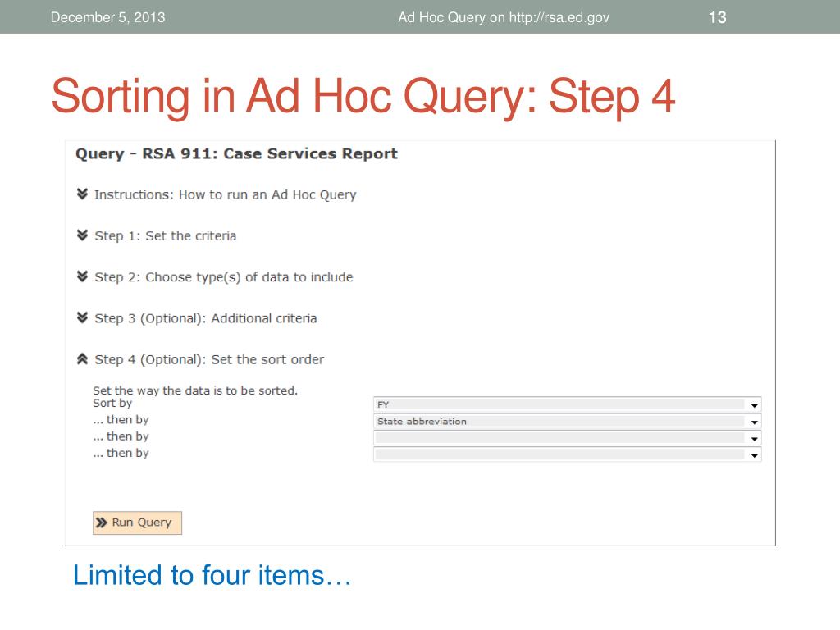Click the dropdown arrow on FY field
Image resolution: width=840 pixels, height=630 pixels.
tap(754, 405)
